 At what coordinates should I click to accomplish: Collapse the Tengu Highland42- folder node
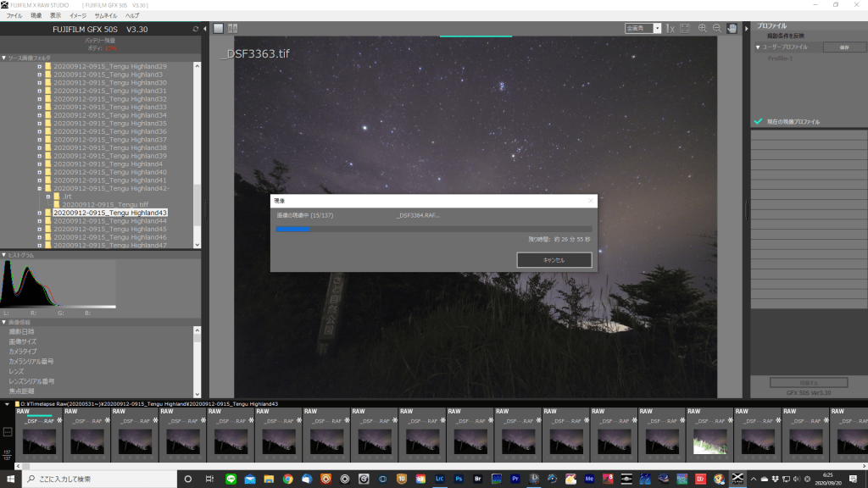coord(39,188)
